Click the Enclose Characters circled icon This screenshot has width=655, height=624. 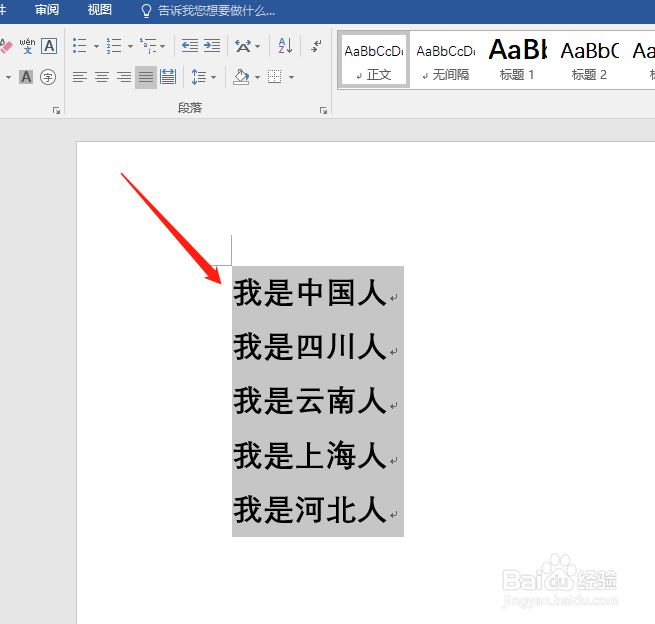(x=48, y=77)
